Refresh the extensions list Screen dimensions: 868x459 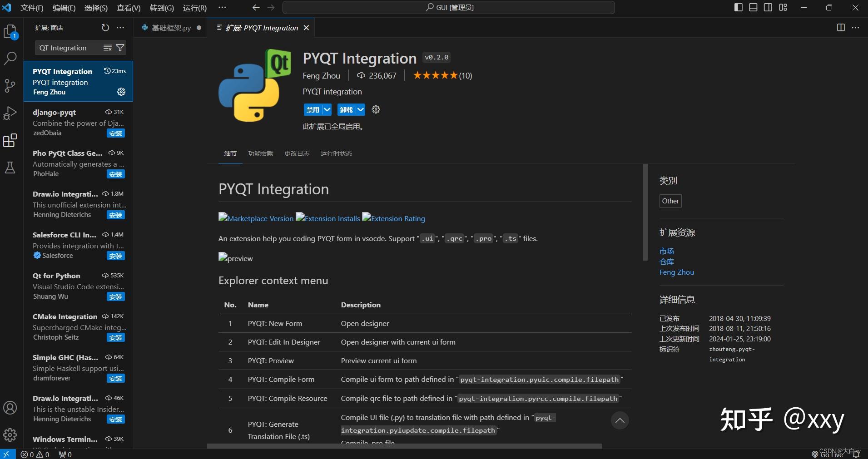(x=105, y=28)
